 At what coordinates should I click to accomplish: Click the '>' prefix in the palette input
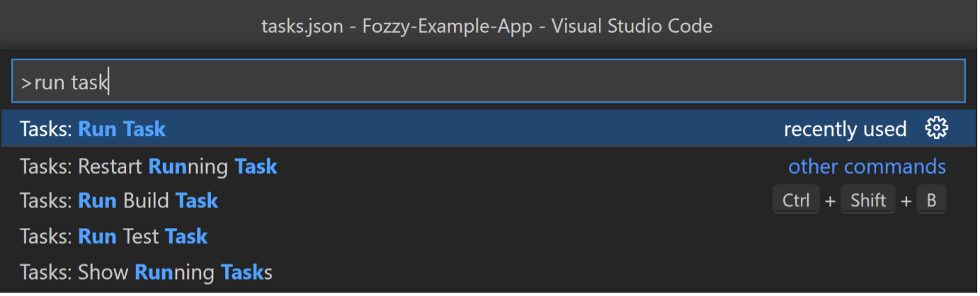pyautogui.click(x=26, y=83)
